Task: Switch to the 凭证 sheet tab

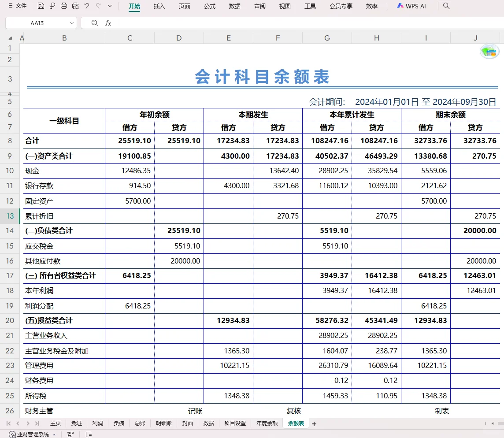Action: tap(77, 423)
